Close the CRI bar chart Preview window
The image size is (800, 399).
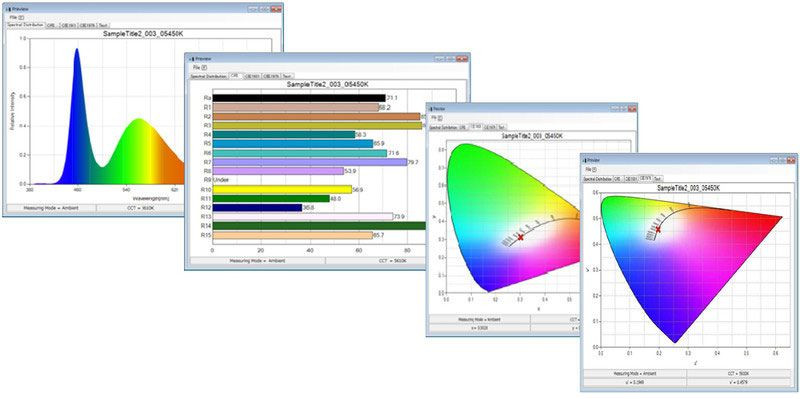(x=462, y=59)
